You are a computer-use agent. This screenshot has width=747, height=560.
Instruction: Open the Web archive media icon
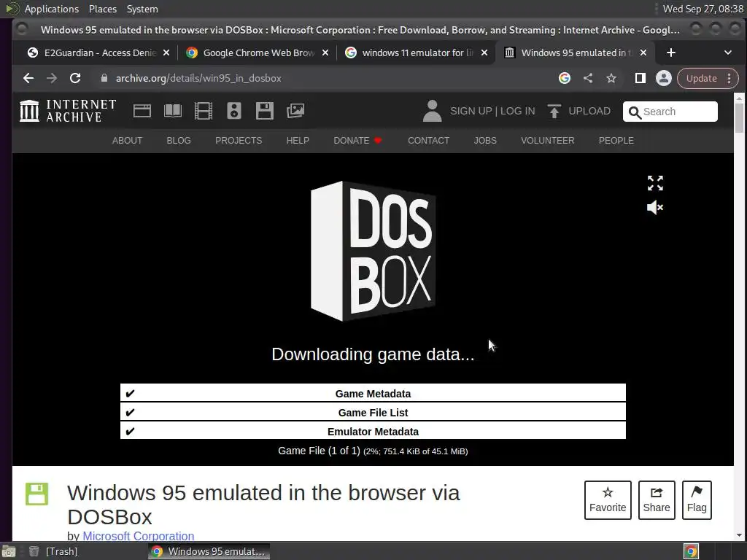tap(142, 111)
